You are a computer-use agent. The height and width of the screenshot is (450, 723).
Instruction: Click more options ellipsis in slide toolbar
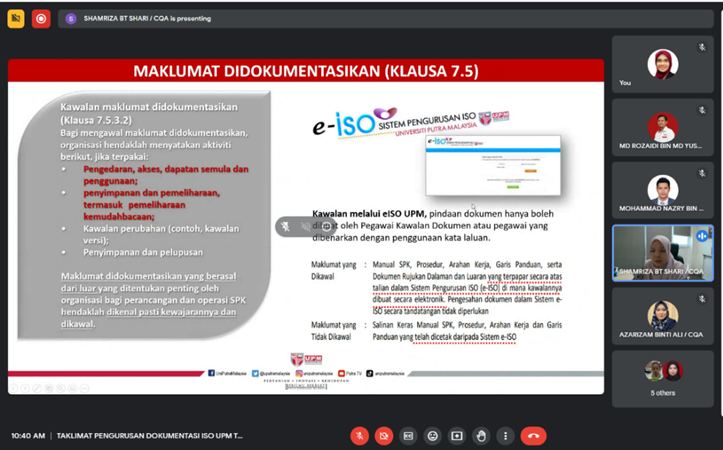[84, 389]
